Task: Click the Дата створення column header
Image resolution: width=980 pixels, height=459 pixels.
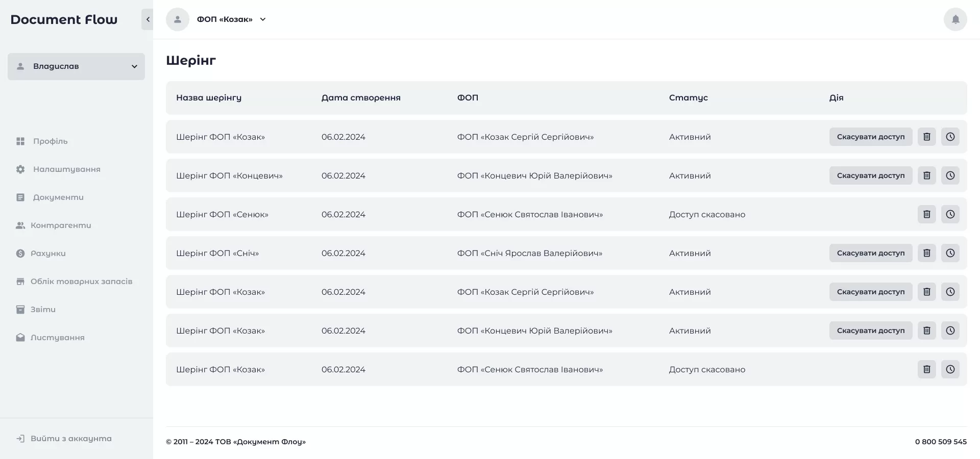Action: click(361, 97)
